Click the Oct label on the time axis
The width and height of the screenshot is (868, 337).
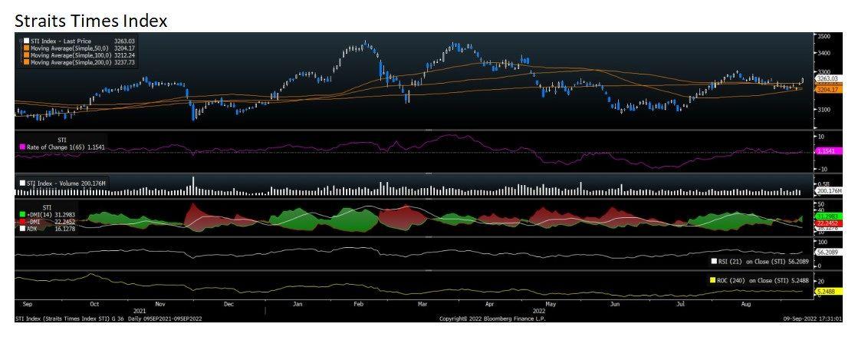click(94, 305)
